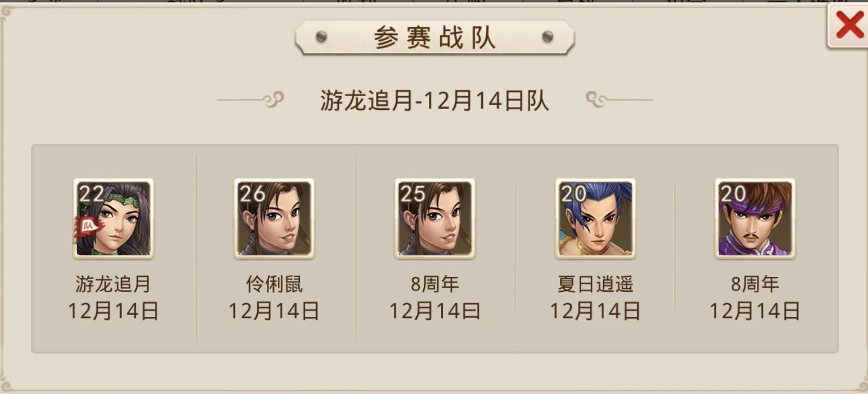Choose the blue-haired 夏日逍遥 avatar

(595, 218)
